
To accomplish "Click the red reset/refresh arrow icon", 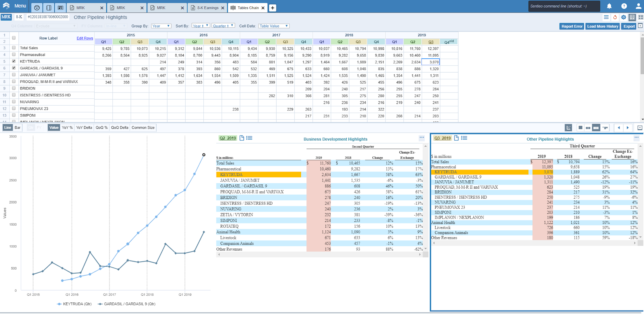I will (x=615, y=17).
